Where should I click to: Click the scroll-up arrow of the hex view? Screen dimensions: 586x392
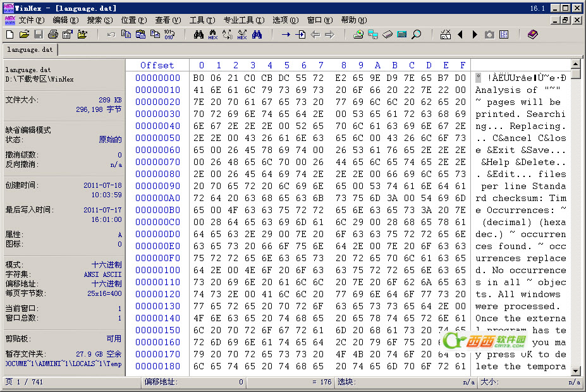[x=576, y=64]
